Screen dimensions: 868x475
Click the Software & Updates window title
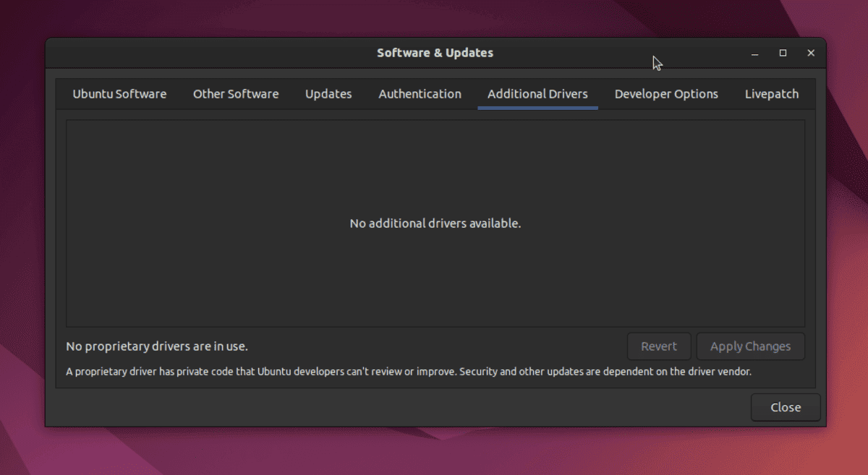[x=435, y=53]
